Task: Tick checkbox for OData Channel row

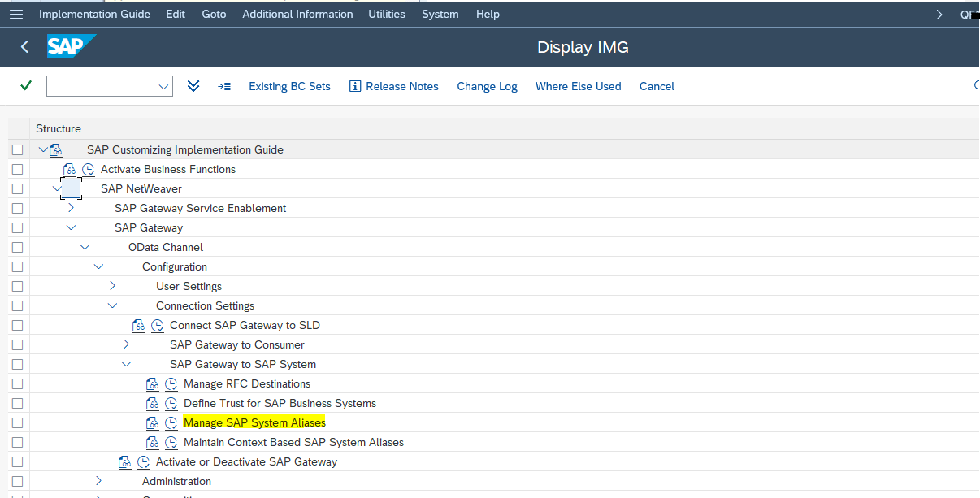Action: pyautogui.click(x=17, y=247)
